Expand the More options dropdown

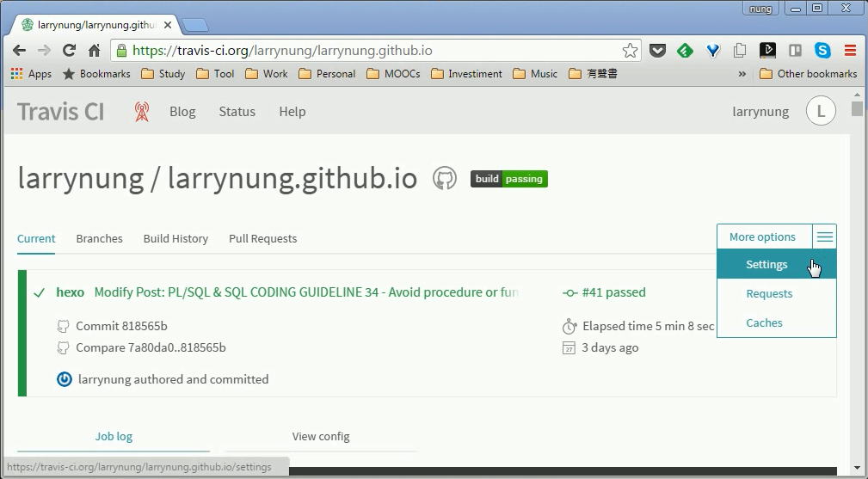762,236
